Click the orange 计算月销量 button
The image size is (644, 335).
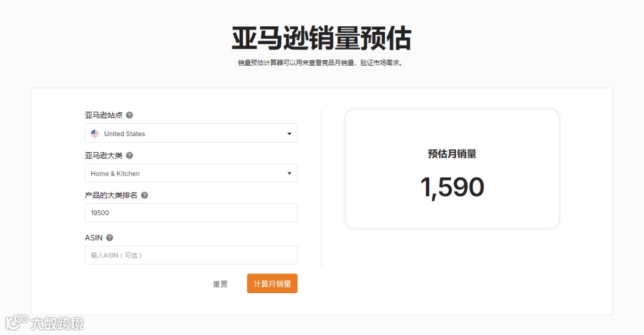(272, 284)
